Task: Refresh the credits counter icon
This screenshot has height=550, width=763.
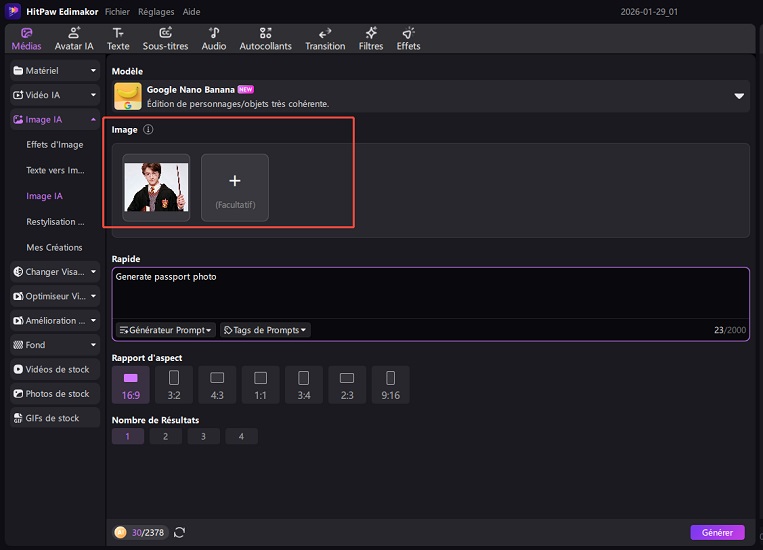Action: pyautogui.click(x=180, y=533)
